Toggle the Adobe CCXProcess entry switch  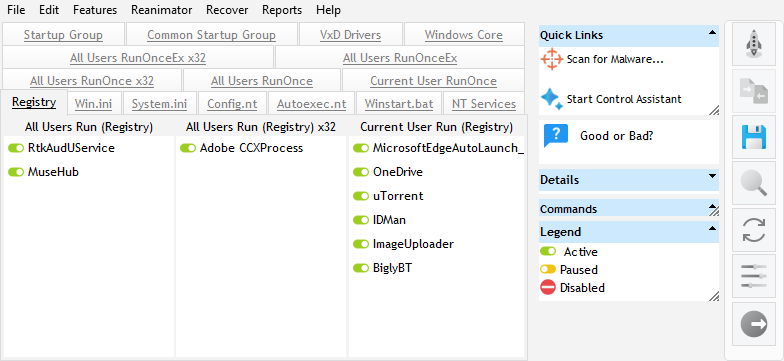tap(188, 148)
